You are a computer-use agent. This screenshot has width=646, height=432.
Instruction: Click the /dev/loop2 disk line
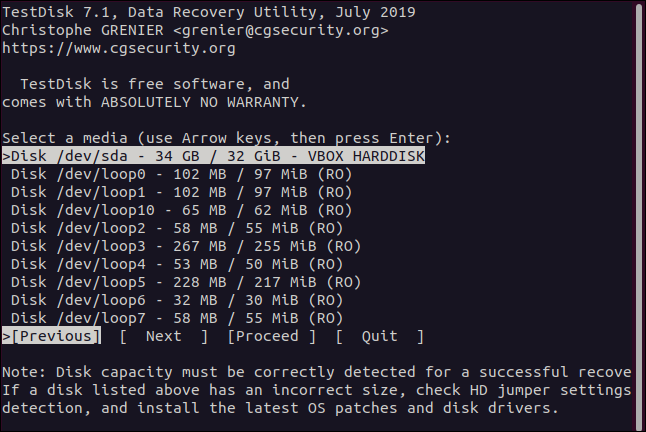(x=177, y=228)
